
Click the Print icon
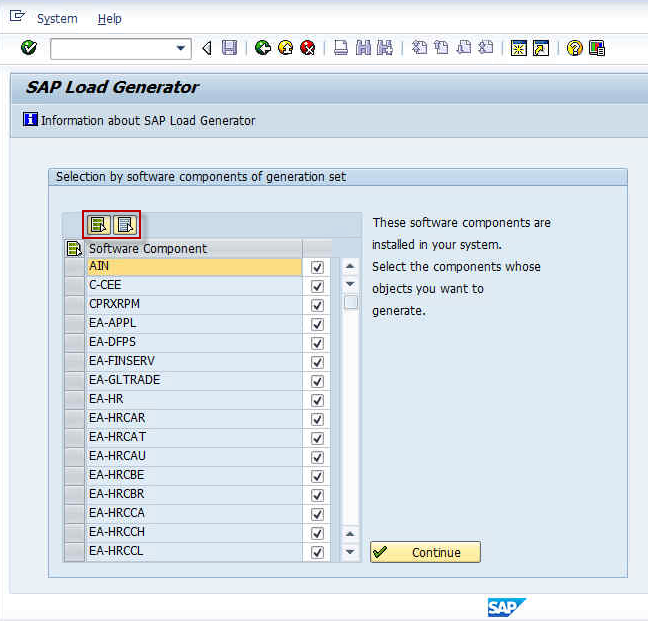tap(341, 48)
